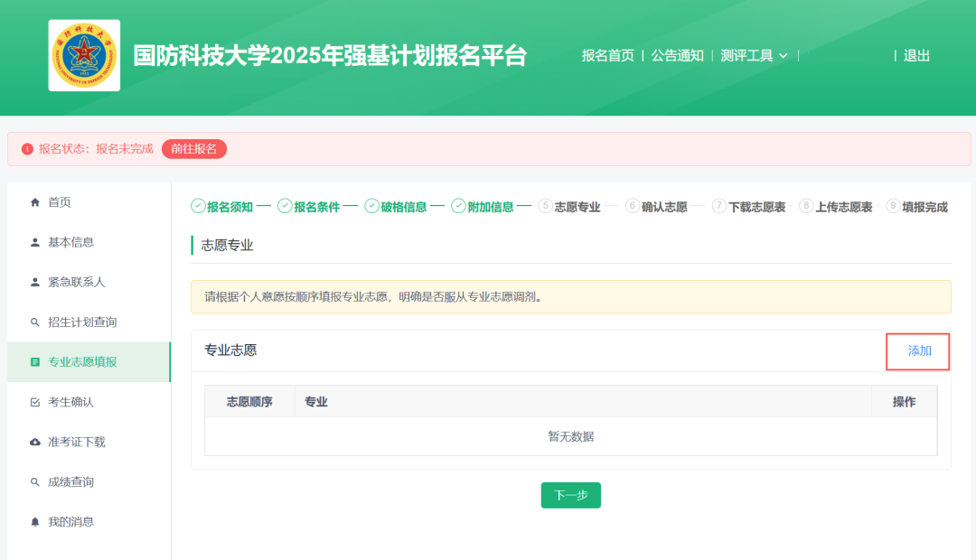The width and height of the screenshot is (976, 560).
Task: Select 专业志愿填报 sidebar item
Action: pos(89,362)
